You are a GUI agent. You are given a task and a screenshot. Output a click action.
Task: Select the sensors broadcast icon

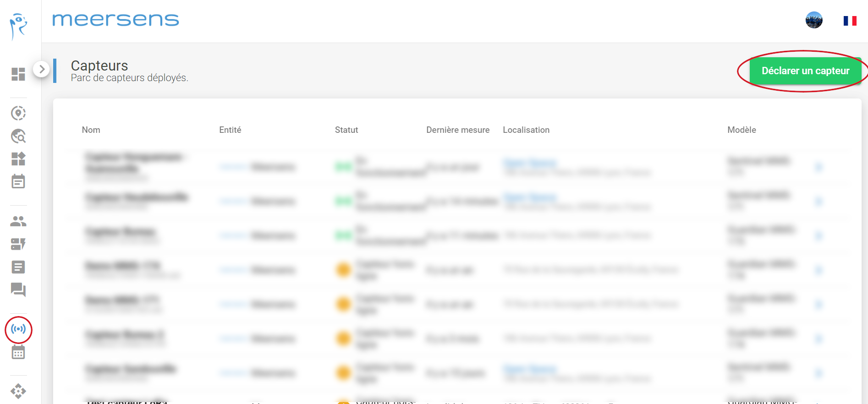[18, 329]
